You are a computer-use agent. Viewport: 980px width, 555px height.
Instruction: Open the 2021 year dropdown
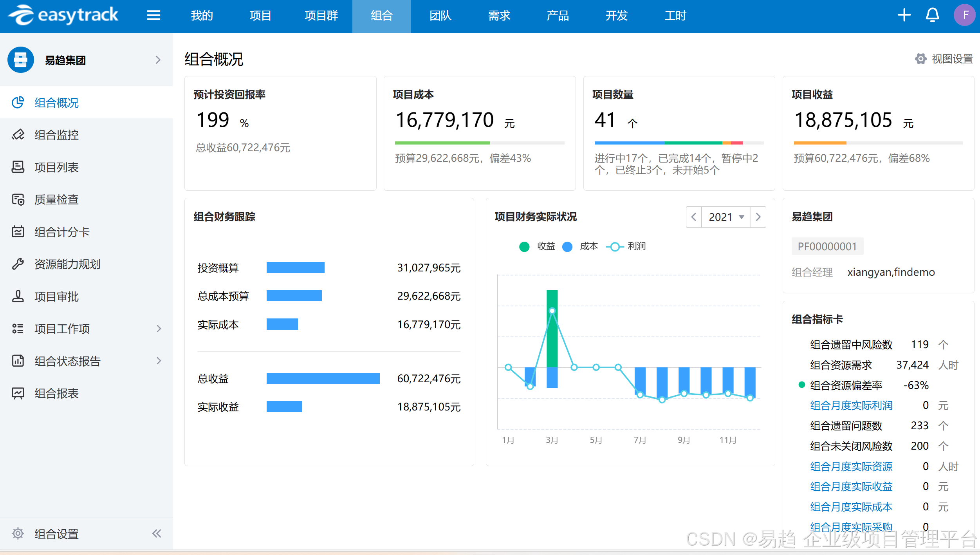(x=726, y=217)
